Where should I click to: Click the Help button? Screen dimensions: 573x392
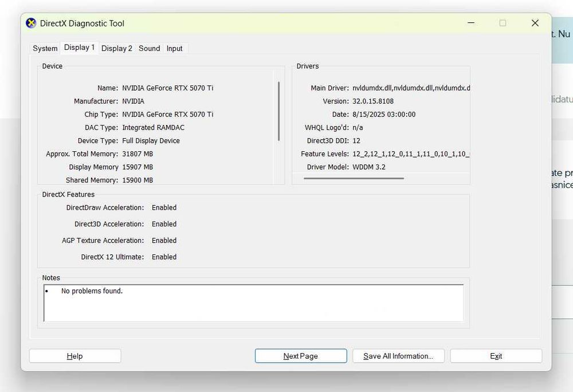pyautogui.click(x=75, y=356)
